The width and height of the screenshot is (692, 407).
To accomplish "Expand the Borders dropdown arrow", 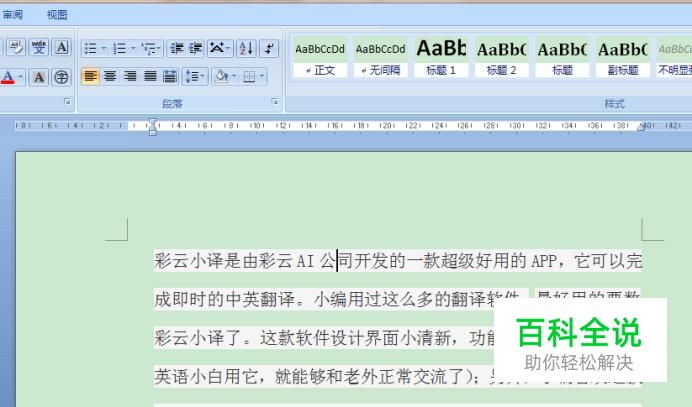I will point(262,76).
